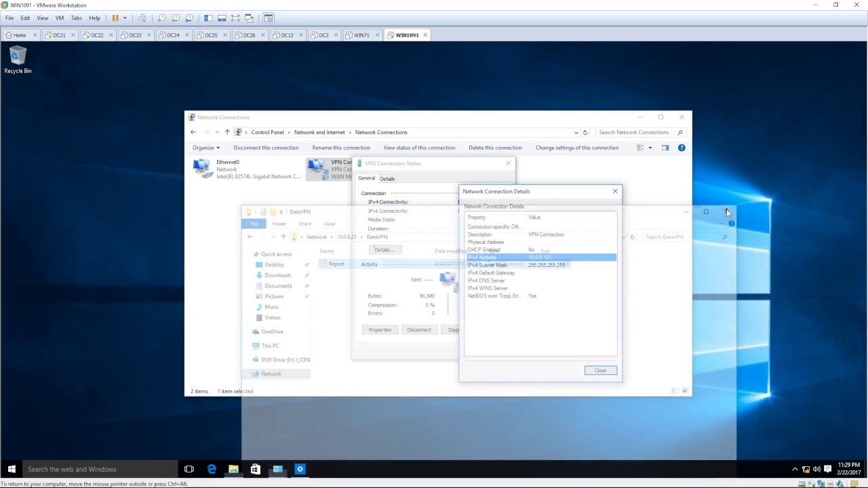Open File Explorer from the taskbar
The image size is (868, 488).
click(x=233, y=469)
